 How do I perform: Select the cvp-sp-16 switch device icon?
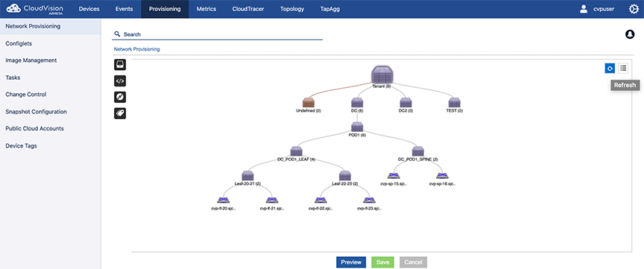tap(442, 176)
